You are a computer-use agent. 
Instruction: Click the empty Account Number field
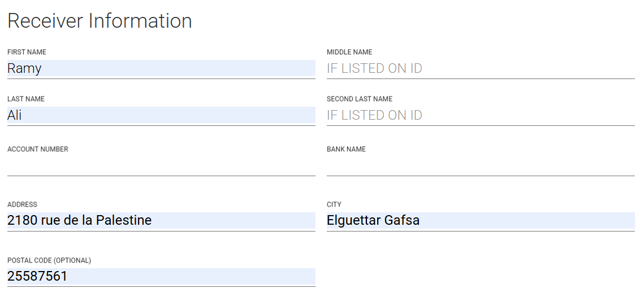[x=161, y=165]
